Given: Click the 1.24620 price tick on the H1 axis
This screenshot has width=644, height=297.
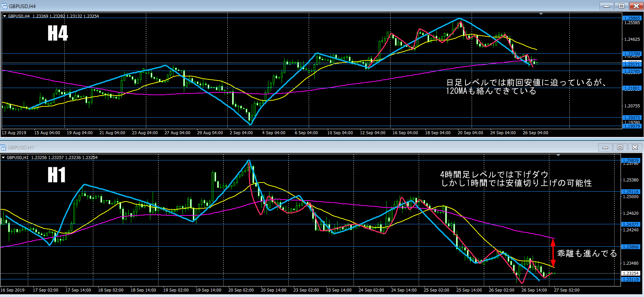Looking at the screenshot, I should 631,213.
